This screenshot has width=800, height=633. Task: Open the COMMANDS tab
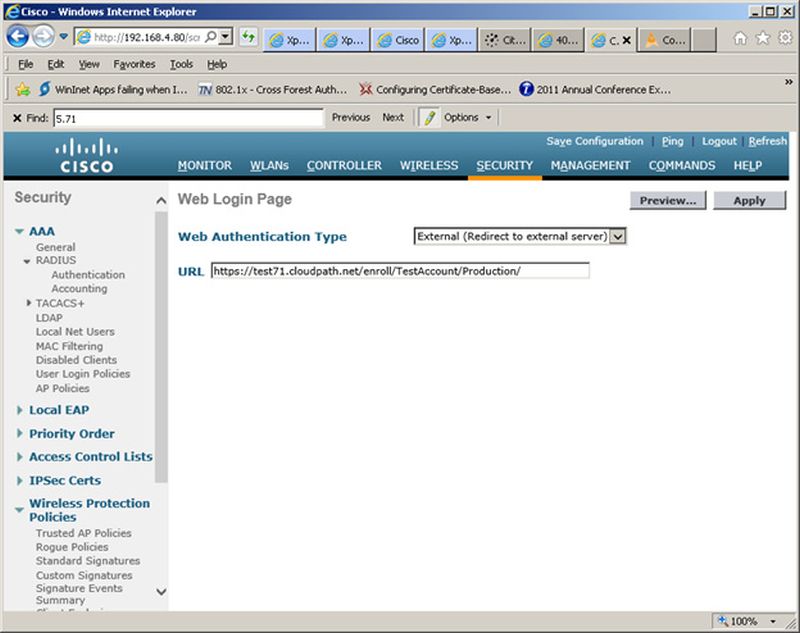click(x=682, y=166)
